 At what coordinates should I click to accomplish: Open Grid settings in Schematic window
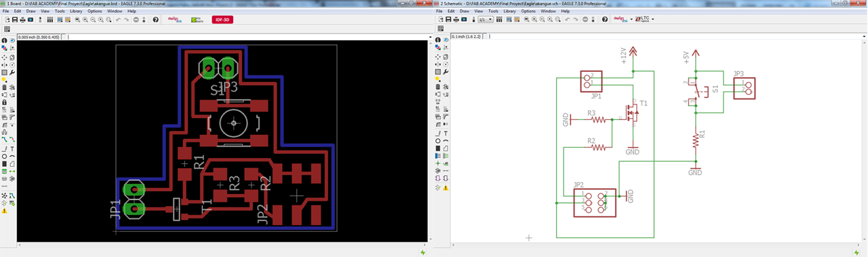(441, 28)
